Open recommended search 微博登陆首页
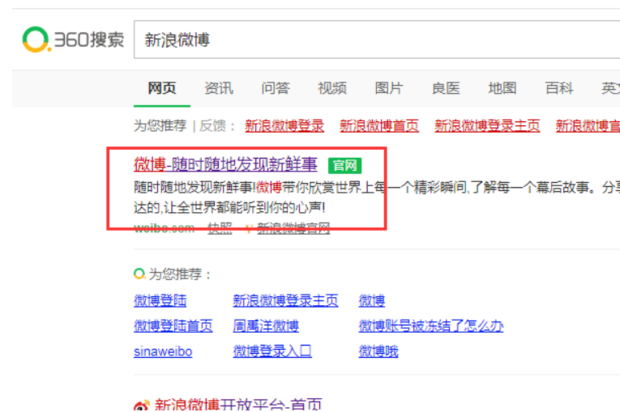The width and height of the screenshot is (620, 412). (x=173, y=326)
